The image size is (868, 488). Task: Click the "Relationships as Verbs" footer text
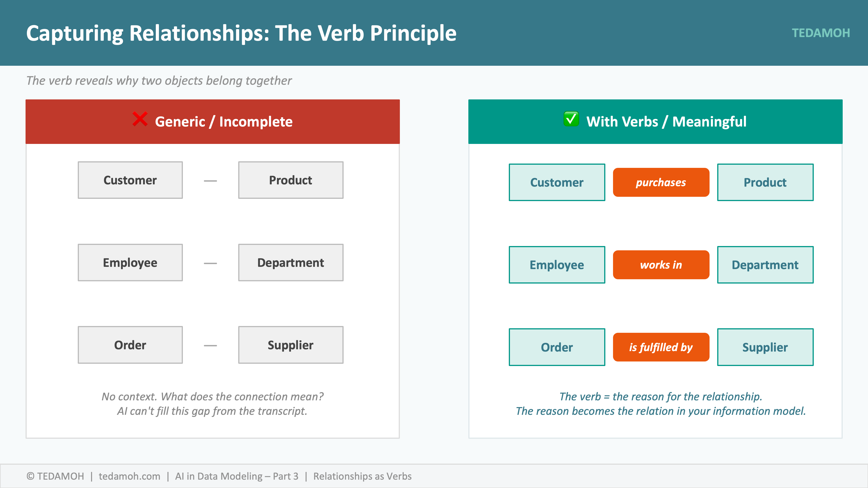(362, 476)
